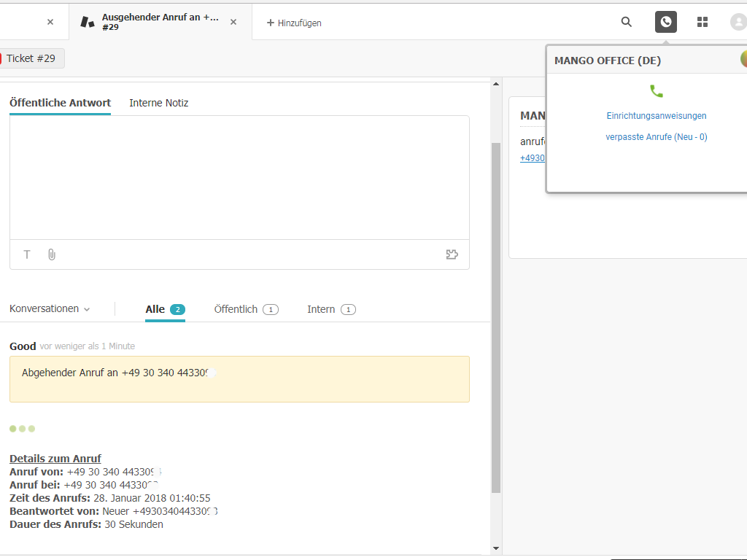Switch to Interne Notiz tab
Viewport: 747px width, 560px height.
pyautogui.click(x=158, y=103)
